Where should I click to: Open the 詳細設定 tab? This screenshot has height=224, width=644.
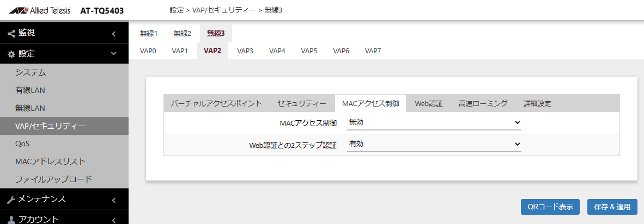pos(537,103)
